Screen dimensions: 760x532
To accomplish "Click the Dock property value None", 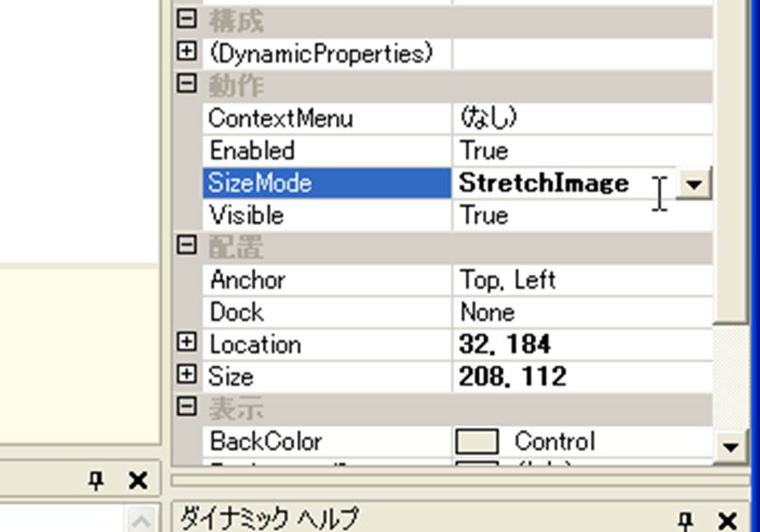I will (x=488, y=312).
